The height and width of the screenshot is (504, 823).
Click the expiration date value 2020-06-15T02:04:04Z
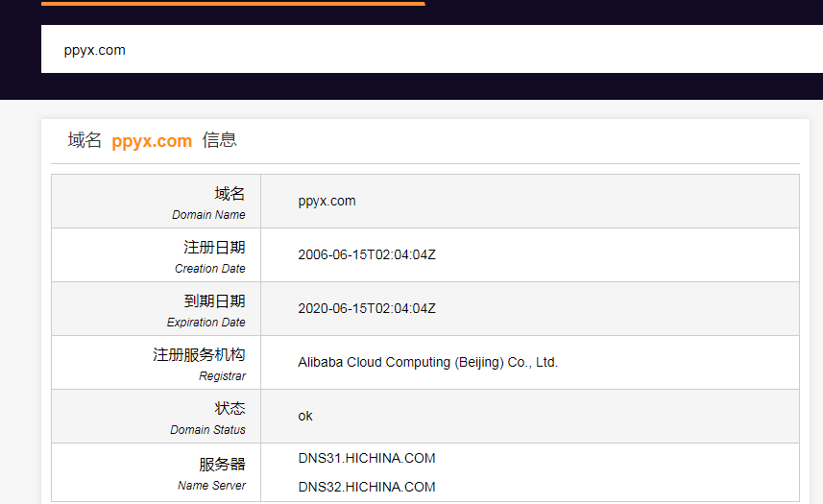[367, 308]
